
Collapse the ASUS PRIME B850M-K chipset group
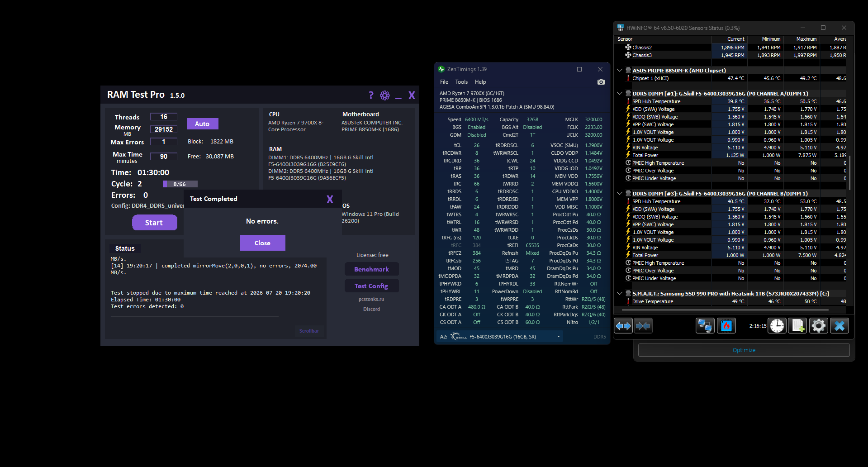620,71
